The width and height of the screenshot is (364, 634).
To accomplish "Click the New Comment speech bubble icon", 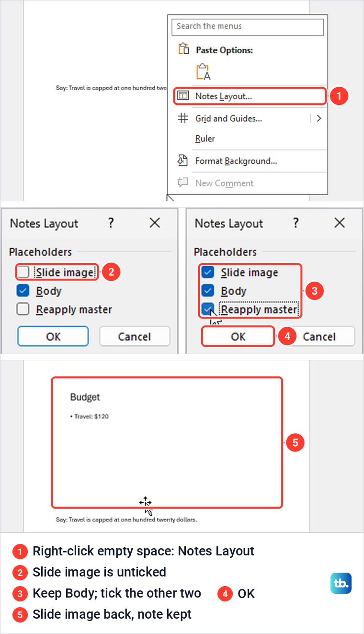I will pos(182,182).
